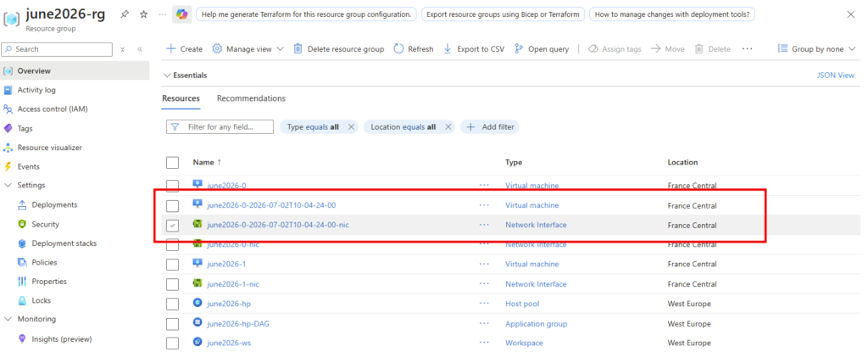Sort by the Name column header
This screenshot has height=352, width=868.
click(x=207, y=162)
